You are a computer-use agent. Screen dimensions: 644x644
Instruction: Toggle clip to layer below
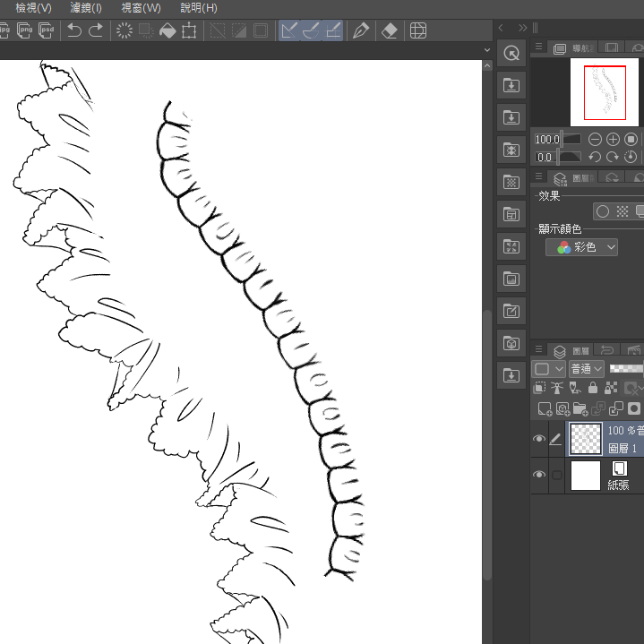coord(539,388)
